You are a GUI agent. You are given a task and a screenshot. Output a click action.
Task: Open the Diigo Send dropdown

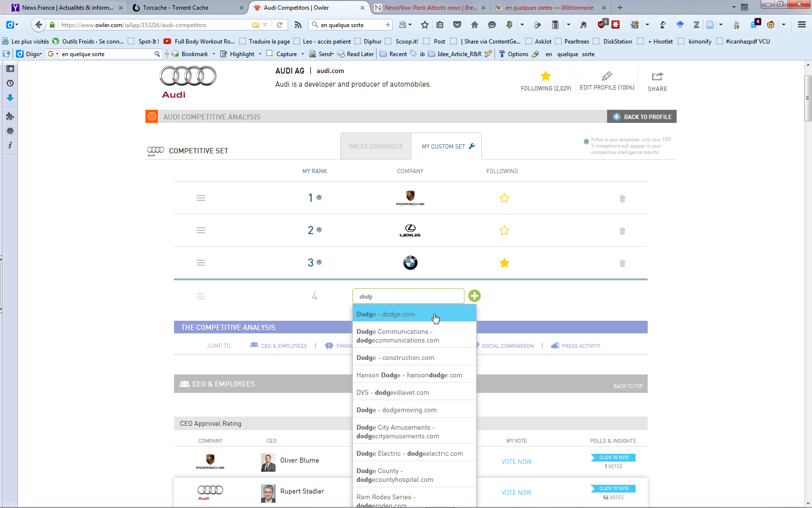(322, 54)
